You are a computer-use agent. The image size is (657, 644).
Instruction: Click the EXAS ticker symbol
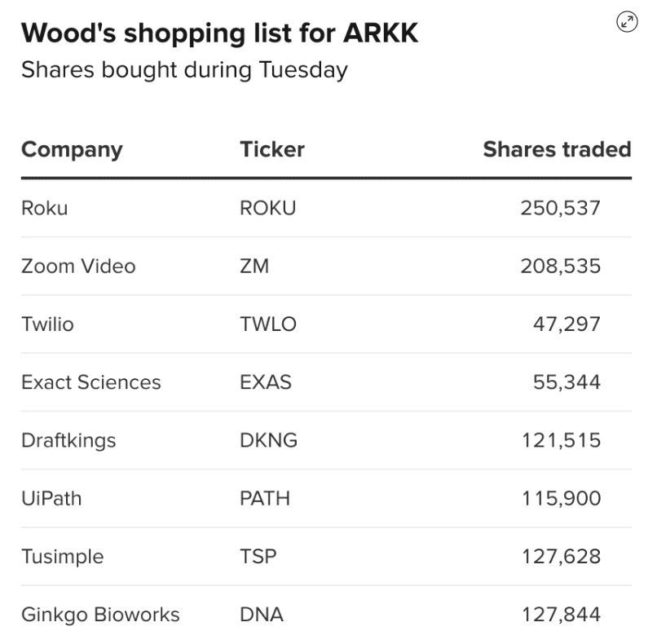266,382
